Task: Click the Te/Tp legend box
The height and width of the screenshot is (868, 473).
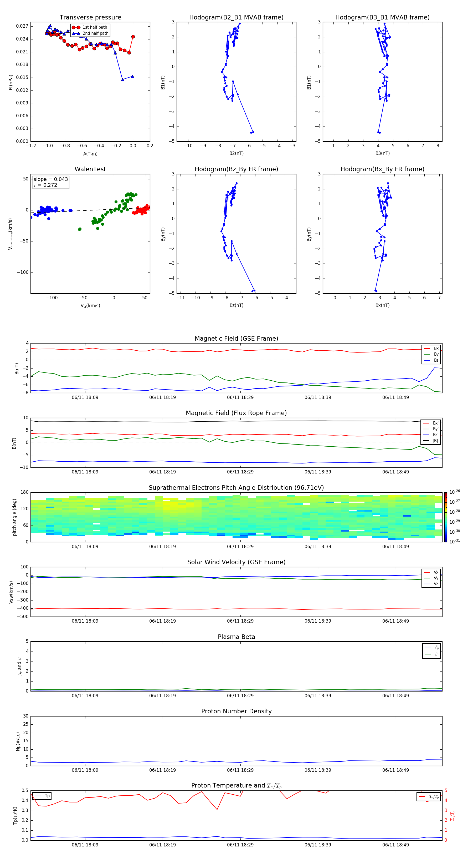Action: pyautogui.click(x=429, y=796)
